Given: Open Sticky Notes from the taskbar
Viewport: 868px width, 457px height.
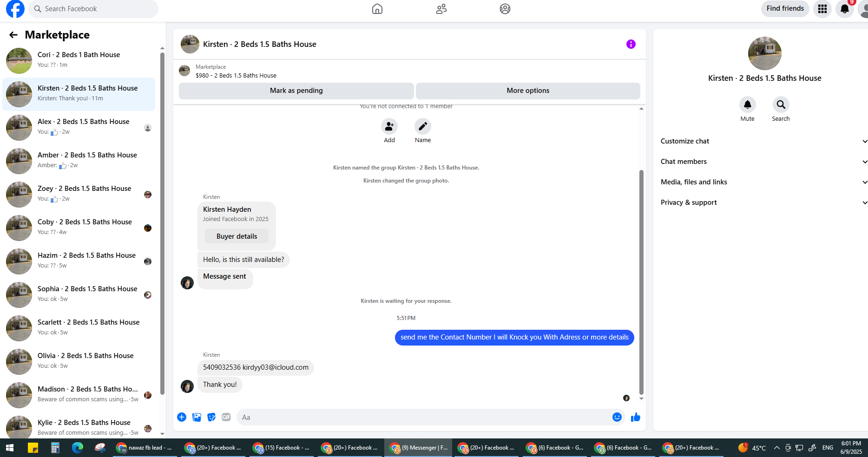Looking at the screenshot, I should [x=33, y=448].
